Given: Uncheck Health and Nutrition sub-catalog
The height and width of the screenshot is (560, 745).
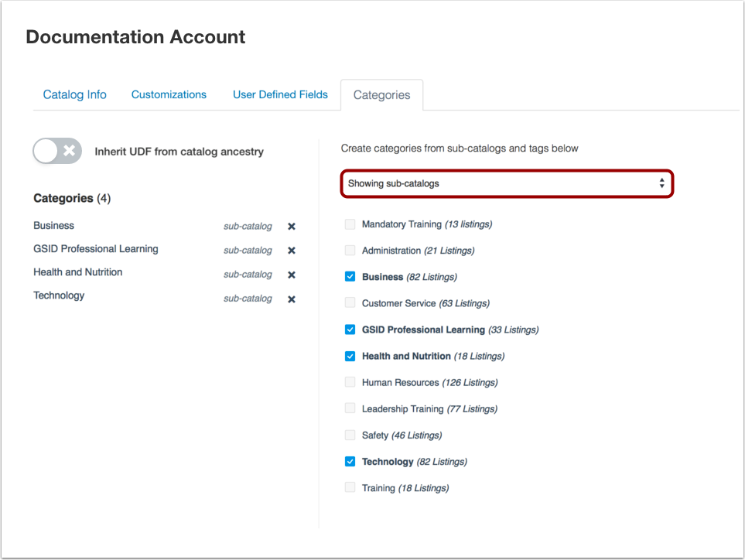Looking at the screenshot, I should point(350,355).
